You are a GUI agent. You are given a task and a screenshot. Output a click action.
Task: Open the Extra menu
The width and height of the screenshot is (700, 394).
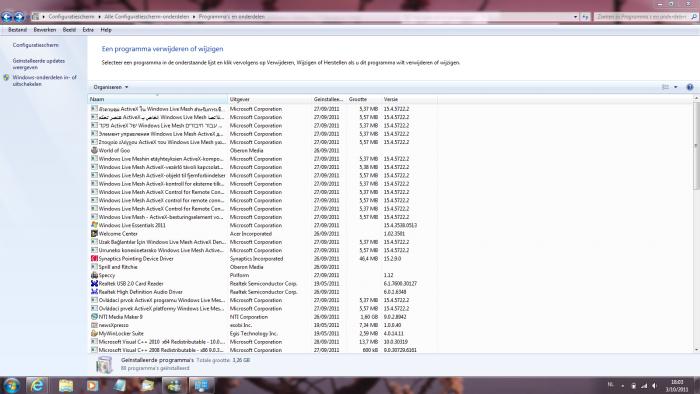(88, 30)
